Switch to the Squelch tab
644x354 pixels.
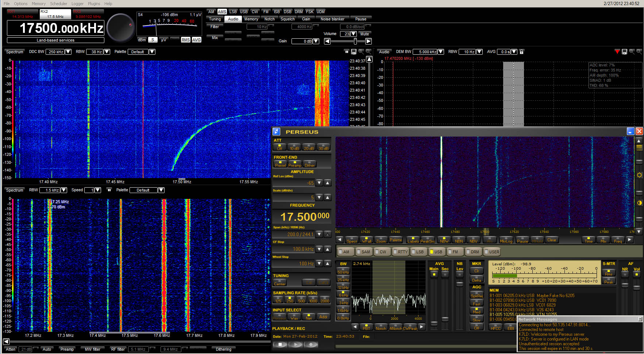pyautogui.click(x=288, y=19)
